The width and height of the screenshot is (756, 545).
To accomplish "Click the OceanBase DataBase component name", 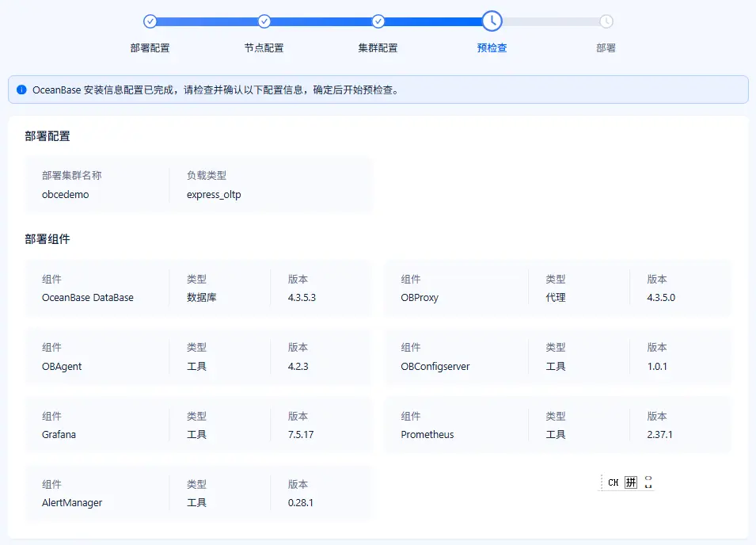I will 88,298.
